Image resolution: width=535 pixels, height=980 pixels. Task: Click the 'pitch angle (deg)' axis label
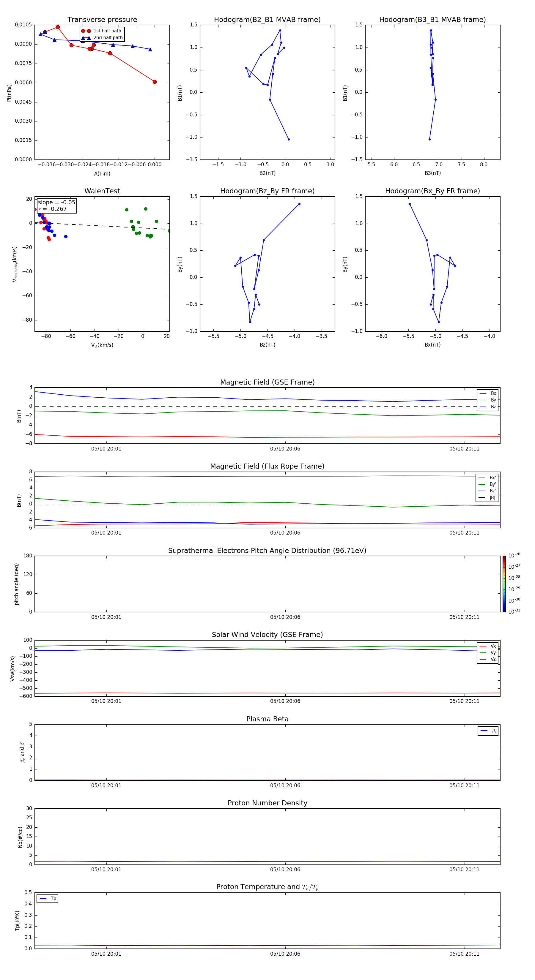pyautogui.click(x=16, y=584)
